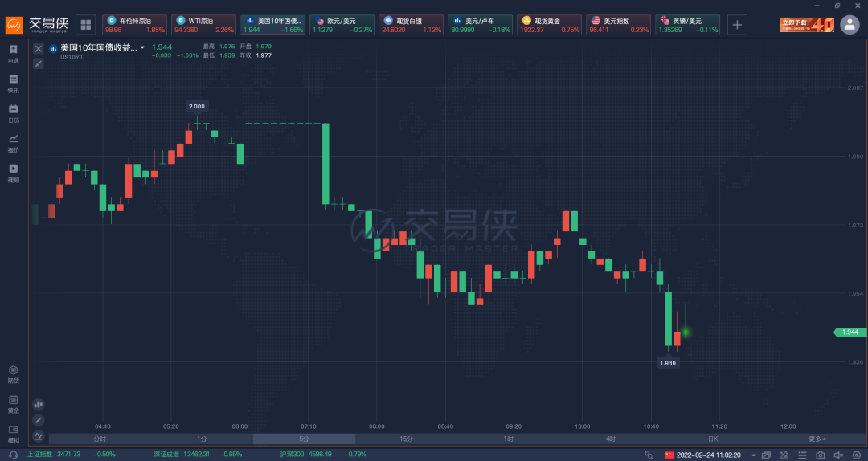
Task: Click the screenshot camera icon in status bar
Action: pyautogui.click(x=821, y=455)
